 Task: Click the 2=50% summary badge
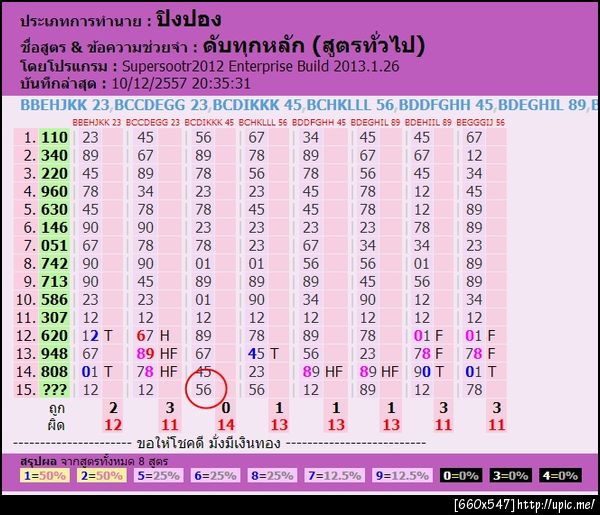(102, 476)
